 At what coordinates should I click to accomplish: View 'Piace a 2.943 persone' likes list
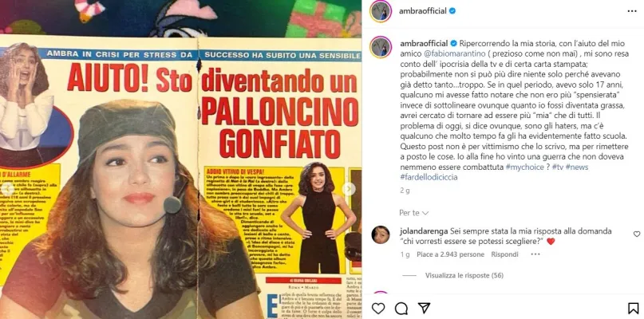tap(450, 254)
